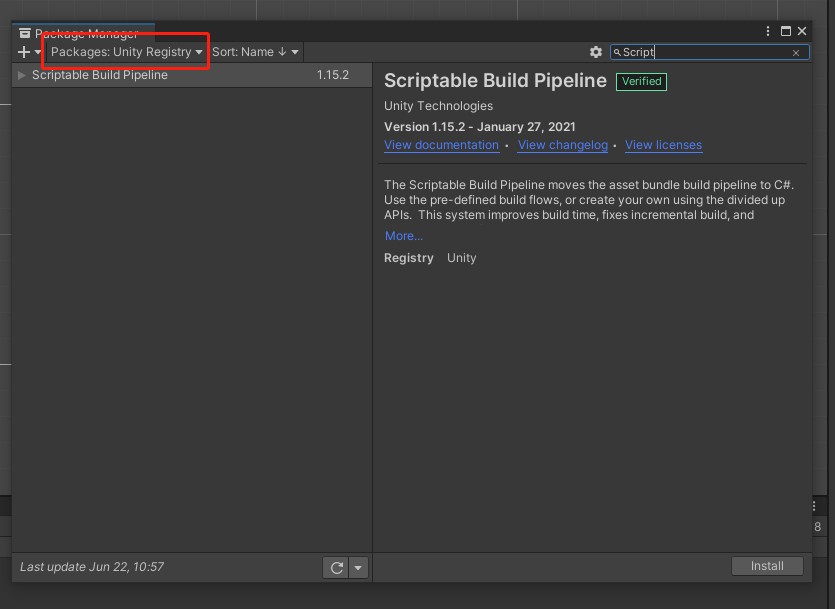The height and width of the screenshot is (609, 835).
Task: Open the Package Manager overflow menu
Action: click(x=767, y=31)
